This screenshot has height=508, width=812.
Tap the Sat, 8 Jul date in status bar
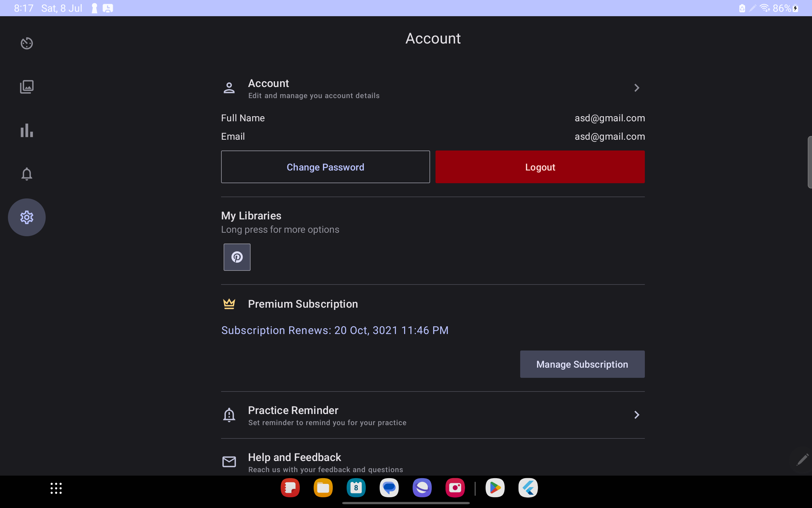(x=62, y=8)
